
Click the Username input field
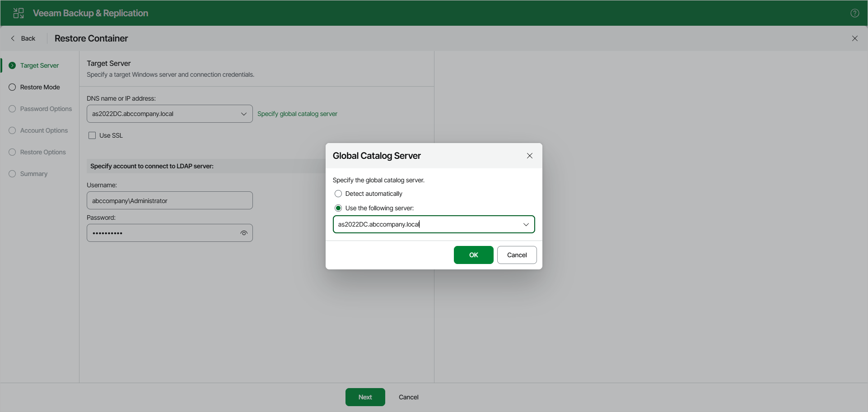[170, 200]
